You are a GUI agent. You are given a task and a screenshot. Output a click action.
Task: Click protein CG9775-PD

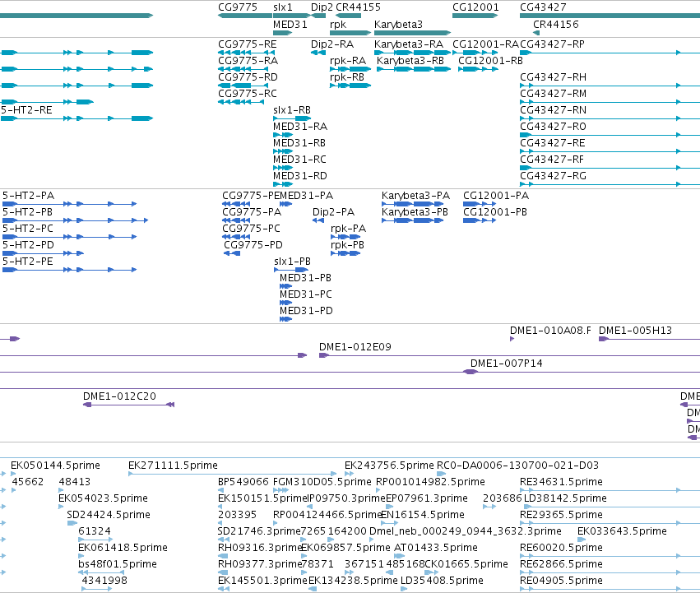click(253, 245)
